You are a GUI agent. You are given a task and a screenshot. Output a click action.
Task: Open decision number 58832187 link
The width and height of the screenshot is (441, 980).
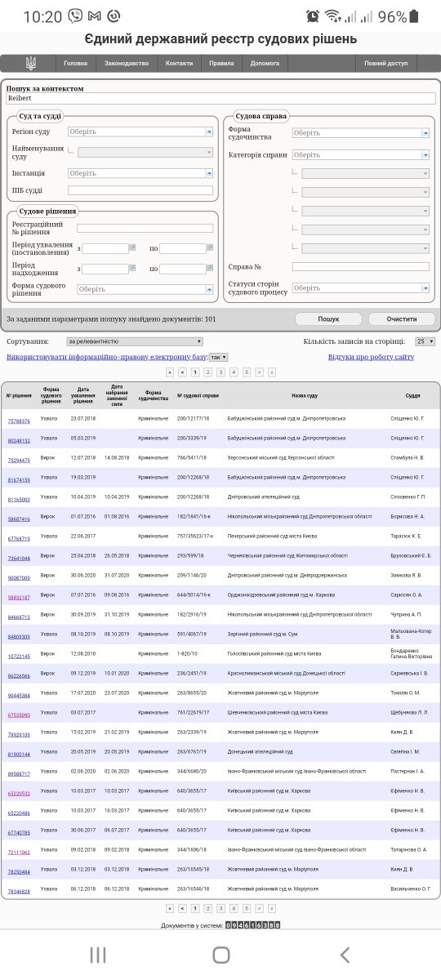click(x=19, y=598)
